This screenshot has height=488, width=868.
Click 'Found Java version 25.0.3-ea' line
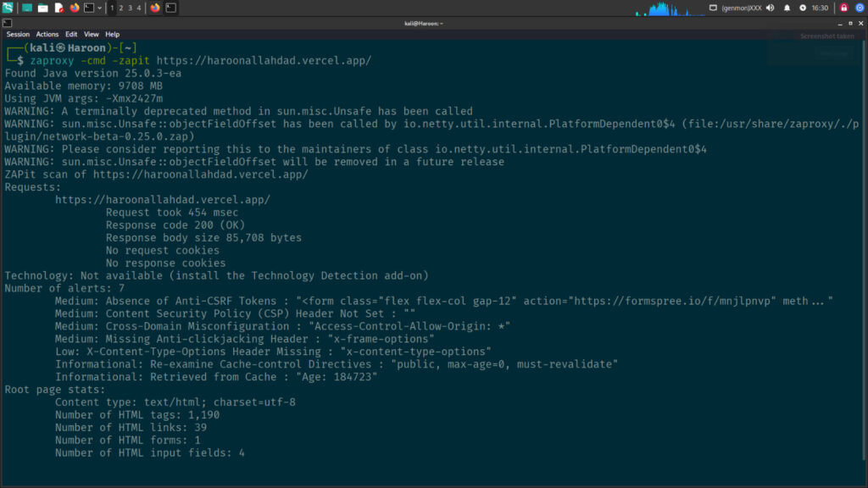(x=93, y=73)
